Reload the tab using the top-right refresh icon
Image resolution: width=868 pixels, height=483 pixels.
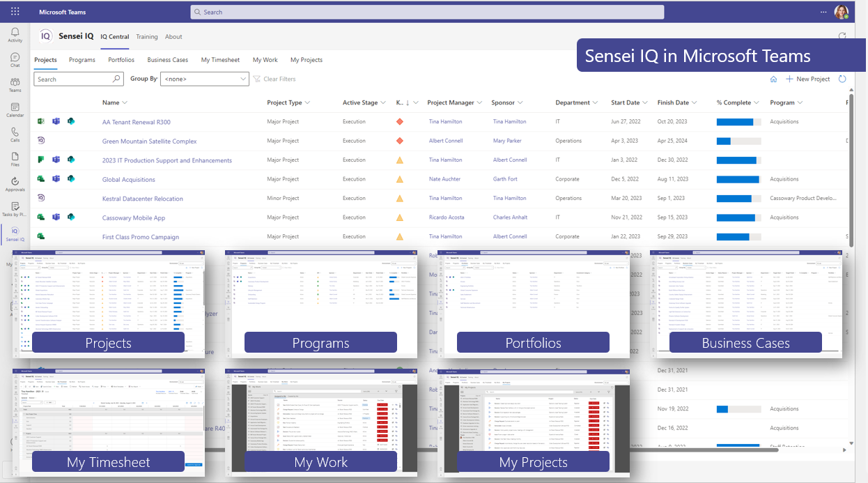coord(842,36)
